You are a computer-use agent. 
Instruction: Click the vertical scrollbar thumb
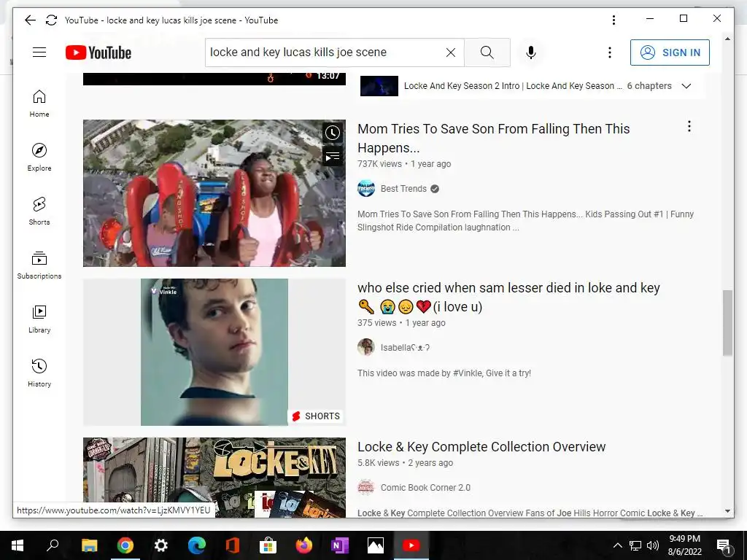pyautogui.click(x=727, y=323)
